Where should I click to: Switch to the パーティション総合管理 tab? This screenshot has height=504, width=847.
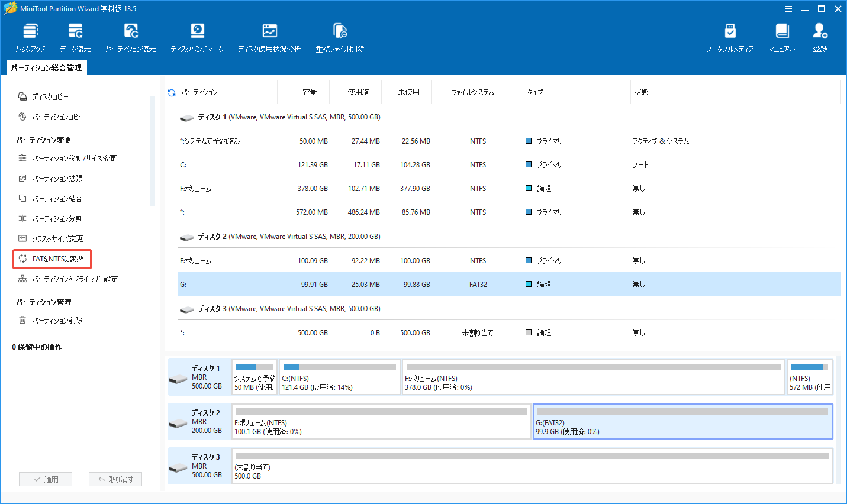coord(46,67)
